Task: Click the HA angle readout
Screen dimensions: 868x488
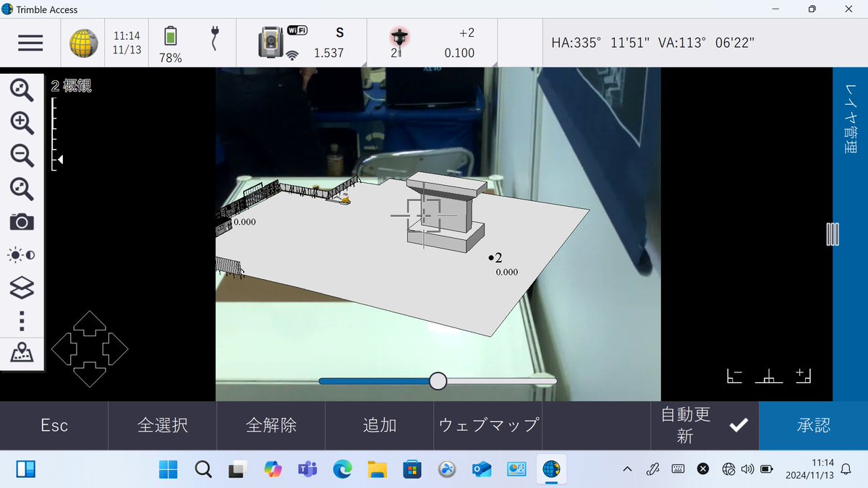Action: point(602,43)
